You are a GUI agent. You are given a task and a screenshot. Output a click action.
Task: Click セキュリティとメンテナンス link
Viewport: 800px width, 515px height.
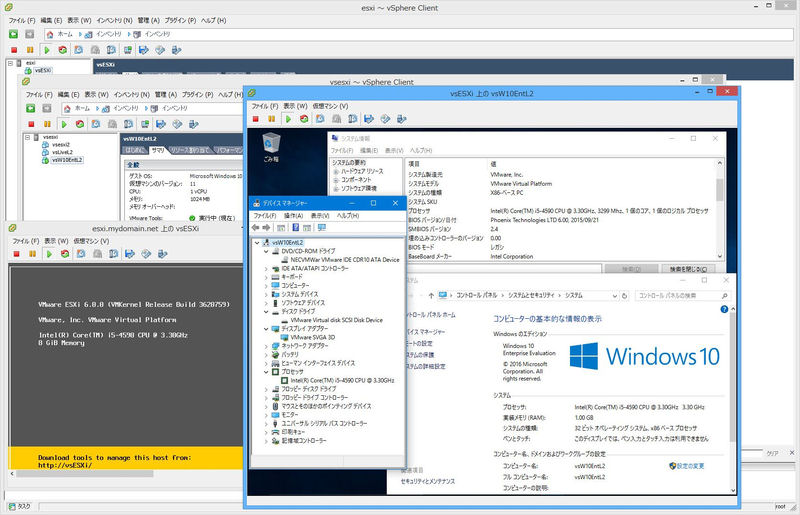[x=428, y=481]
